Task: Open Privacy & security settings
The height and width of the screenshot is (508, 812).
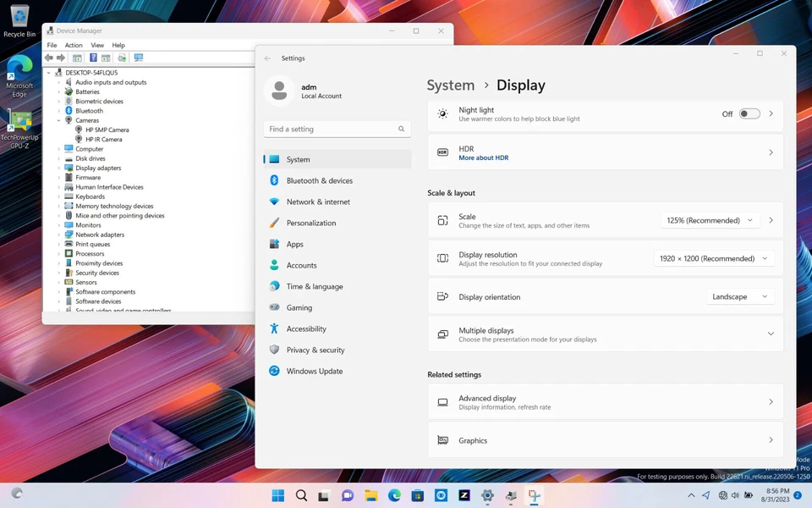Action: click(315, 350)
